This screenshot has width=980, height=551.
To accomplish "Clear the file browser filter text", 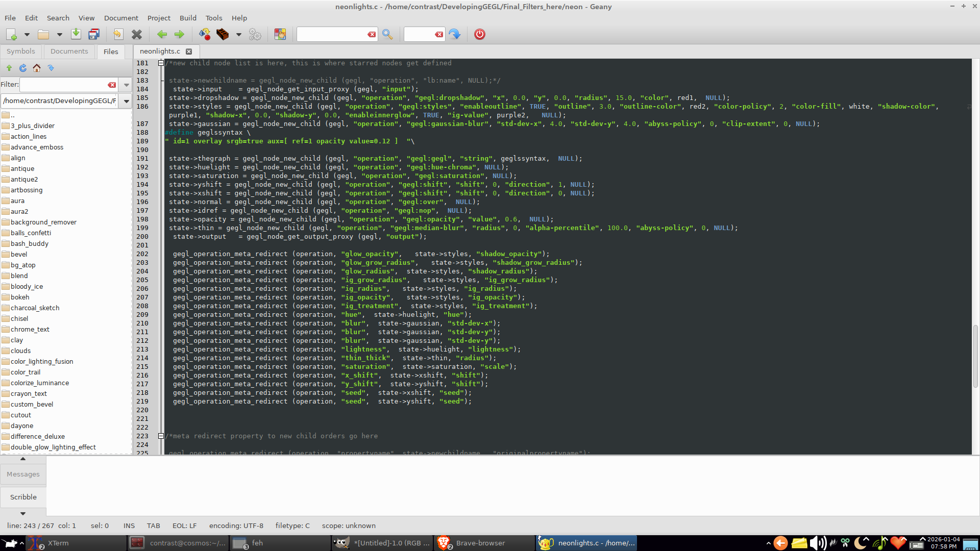I will 112,85.
